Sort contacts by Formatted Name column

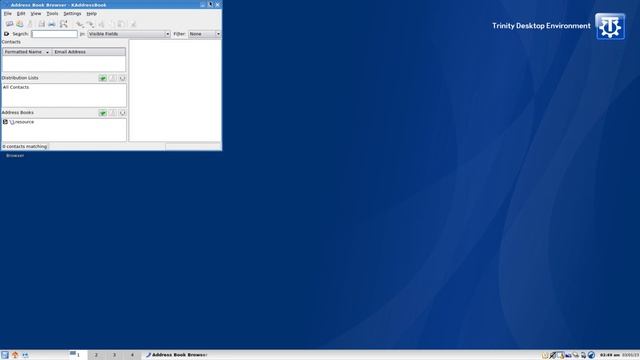tap(27, 52)
